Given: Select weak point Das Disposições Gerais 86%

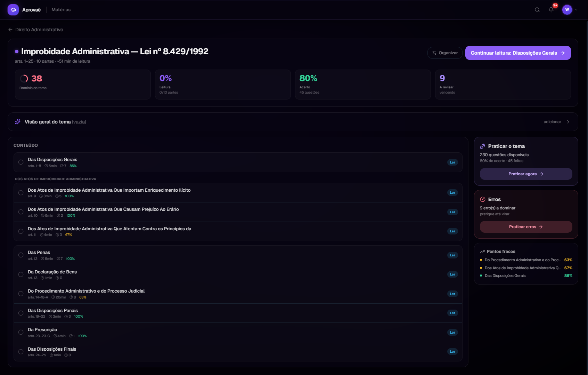Looking at the screenshot, I should point(526,276).
